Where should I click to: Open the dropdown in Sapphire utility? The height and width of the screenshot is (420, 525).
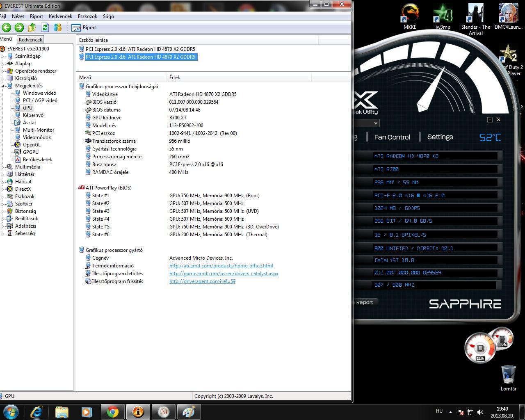375,123
